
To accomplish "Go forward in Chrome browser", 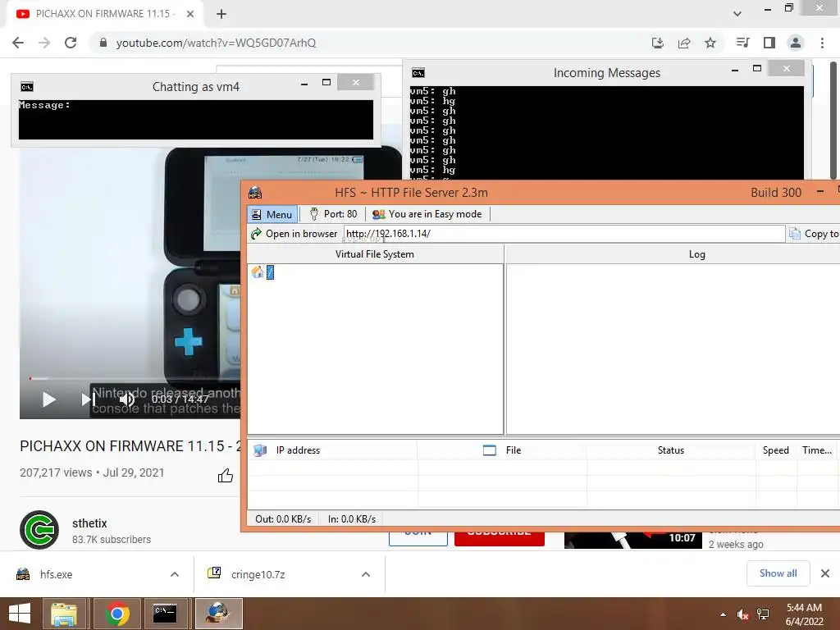I will pos(44,43).
